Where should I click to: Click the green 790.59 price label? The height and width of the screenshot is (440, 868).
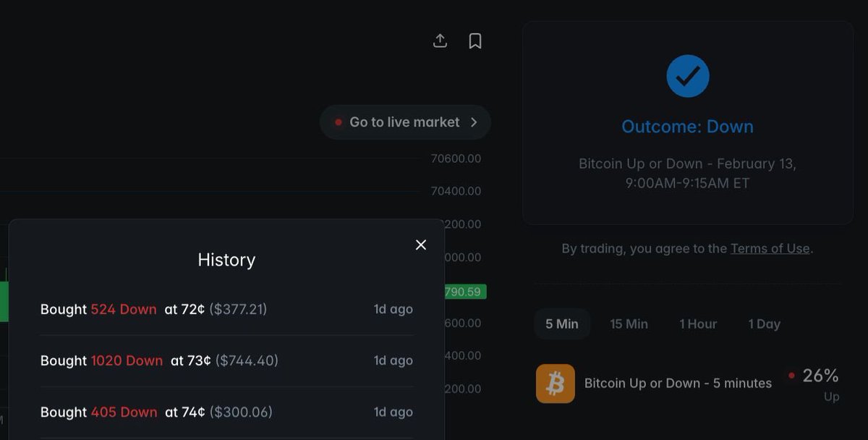(x=464, y=292)
